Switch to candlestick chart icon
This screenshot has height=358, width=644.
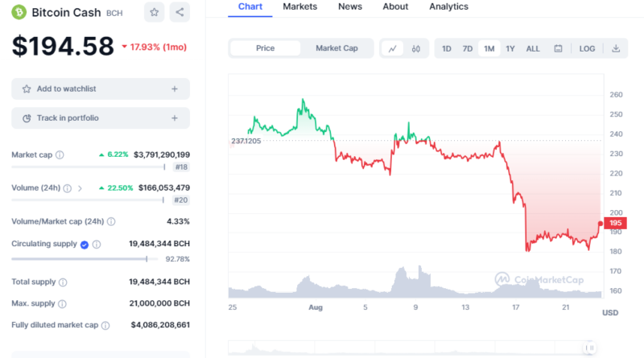(x=415, y=48)
